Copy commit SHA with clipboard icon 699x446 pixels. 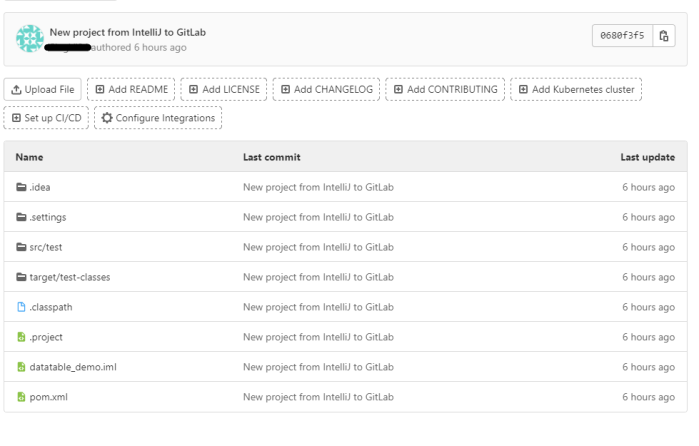(x=664, y=36)
